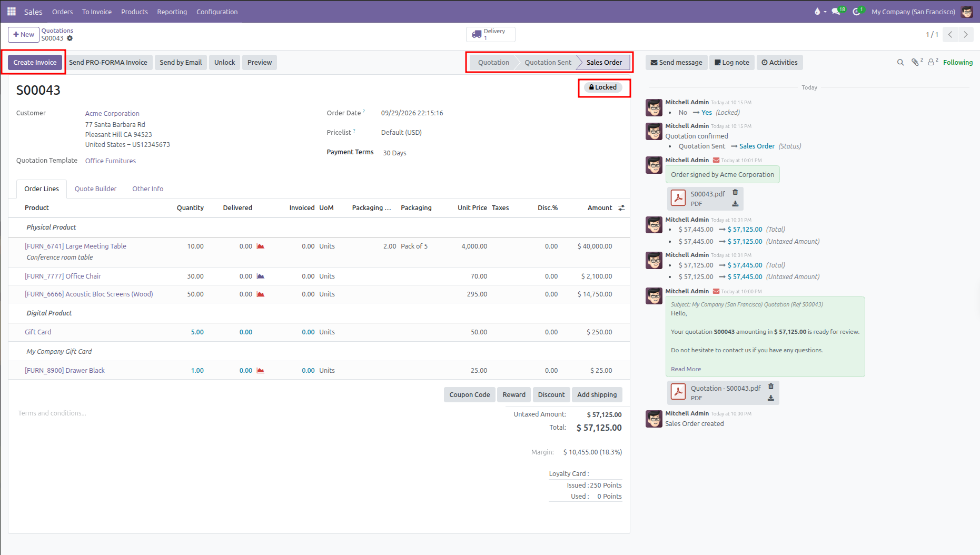Click the Send PRO-FORMA Invoice button

[x=108, y=63]
